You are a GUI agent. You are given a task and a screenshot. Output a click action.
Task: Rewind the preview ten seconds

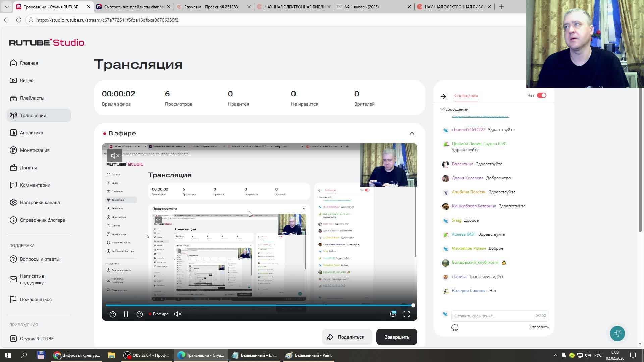(113, 314)
